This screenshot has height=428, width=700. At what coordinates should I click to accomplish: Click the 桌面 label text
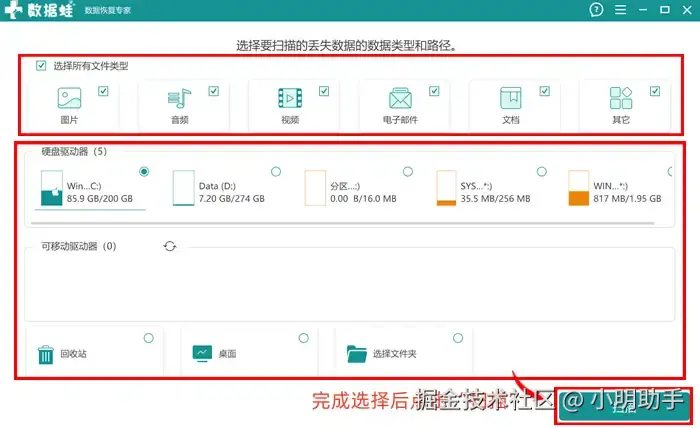click(227, 354)
